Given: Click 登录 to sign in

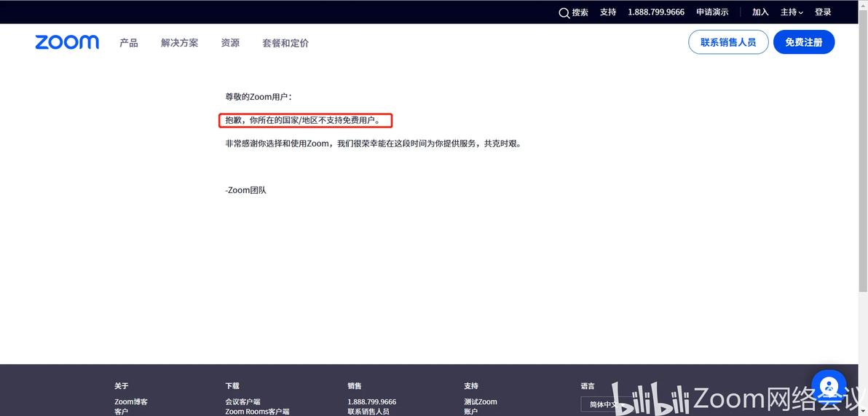Looking at the screenshot, I should [823, 12].
